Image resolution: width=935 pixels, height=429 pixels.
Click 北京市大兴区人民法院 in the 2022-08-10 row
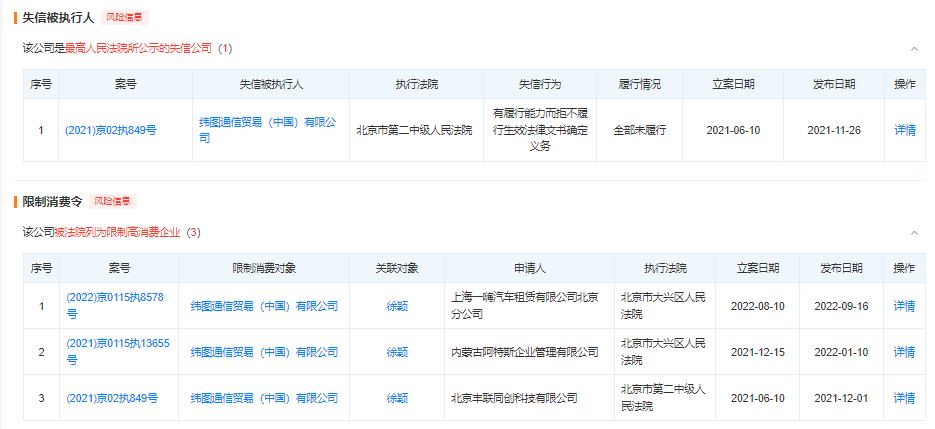[663, 306]
